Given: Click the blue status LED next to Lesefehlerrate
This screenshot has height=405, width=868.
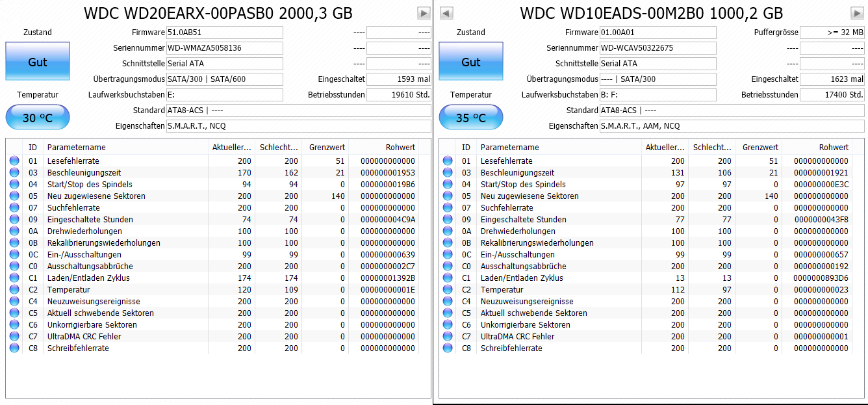Looking at the screenshot, I should 15,161.
